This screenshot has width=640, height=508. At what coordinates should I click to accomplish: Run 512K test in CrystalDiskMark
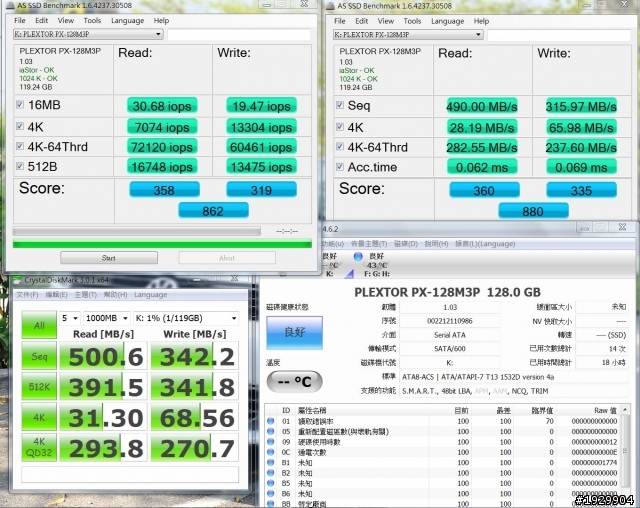[39, 387]
